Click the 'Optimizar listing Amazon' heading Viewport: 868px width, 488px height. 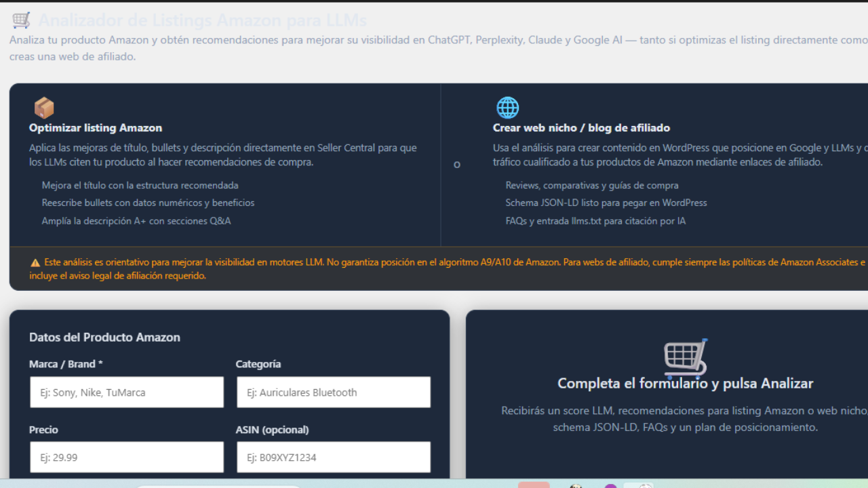[x=96, y=128]
